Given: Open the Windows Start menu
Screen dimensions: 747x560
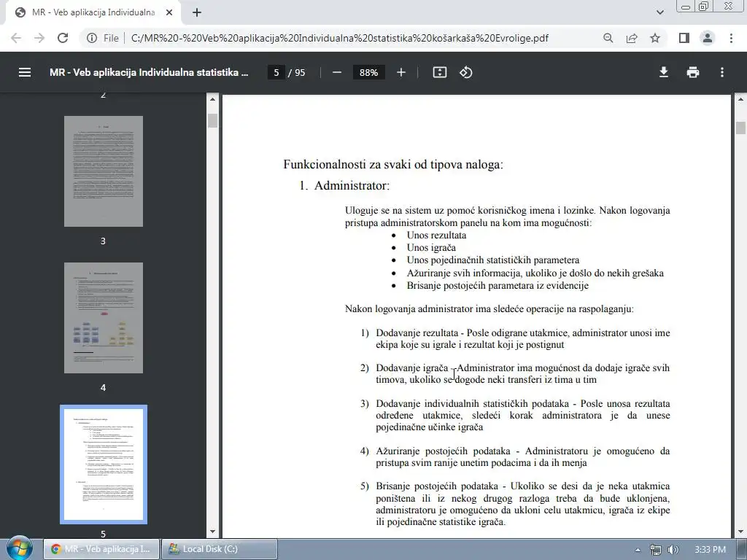Looking at the screenshot, I should click(x=20, y=548).
